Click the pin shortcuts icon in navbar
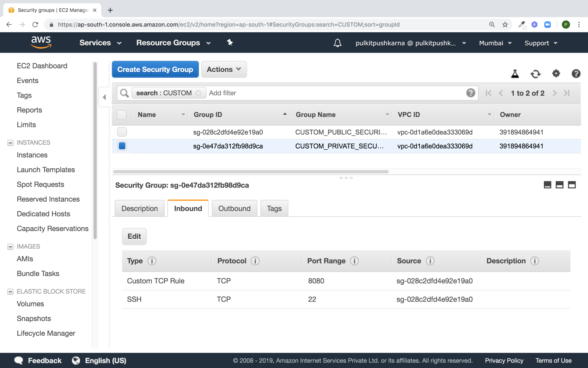This screenshot has height=368, width=588. coord(230,43)
